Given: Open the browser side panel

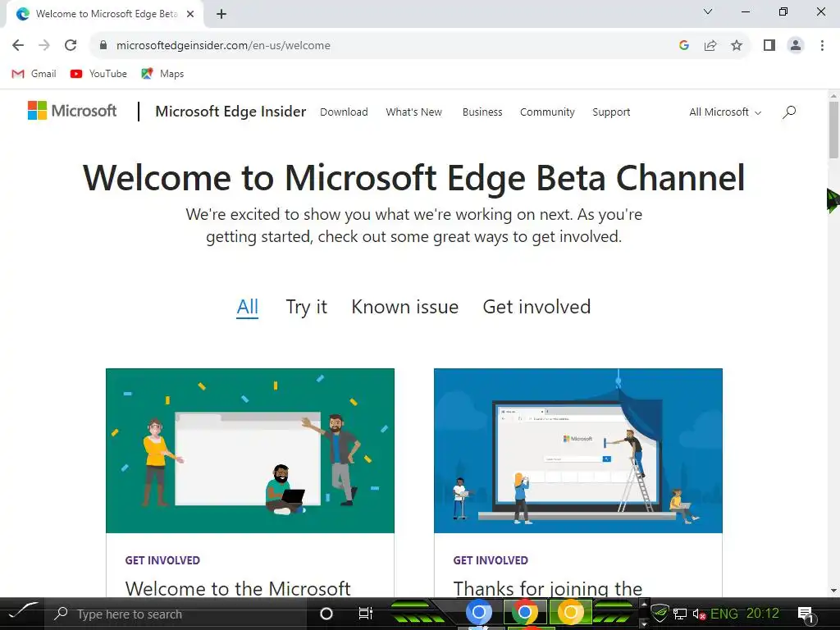Looking at the screenshot, I should coord(769,46).
